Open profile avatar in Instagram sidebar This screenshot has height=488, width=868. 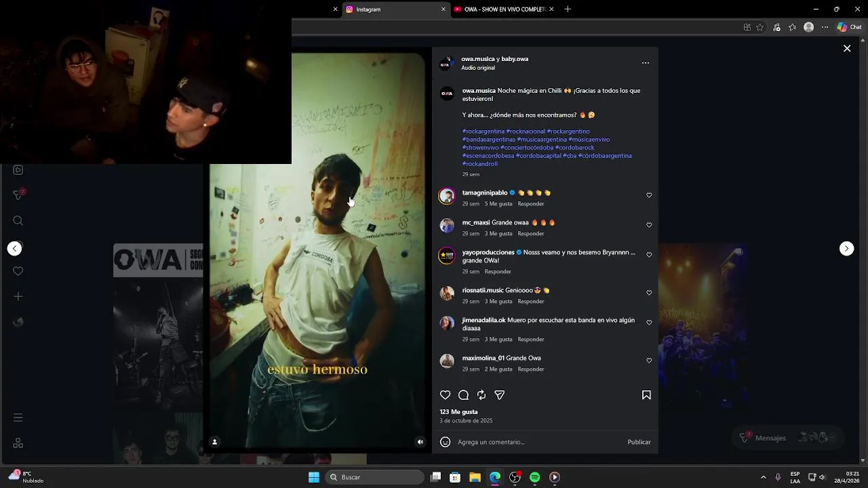tap(18, 322)
